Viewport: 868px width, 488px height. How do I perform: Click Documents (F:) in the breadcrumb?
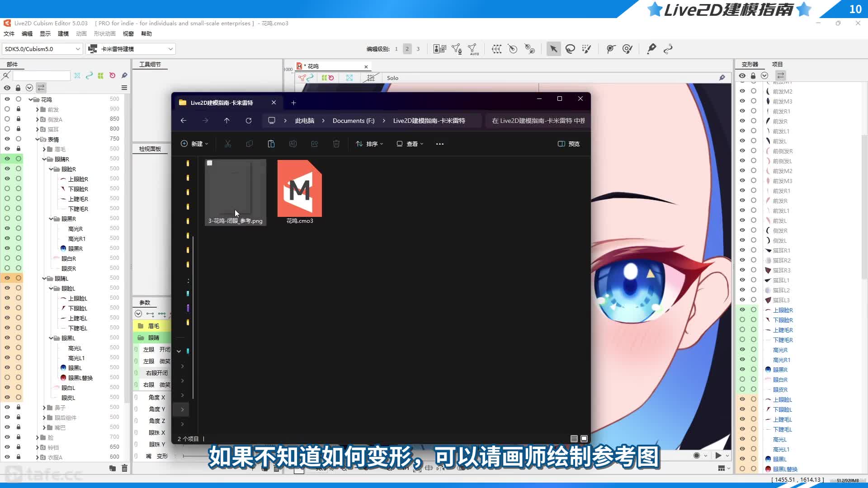click(354, 121)
